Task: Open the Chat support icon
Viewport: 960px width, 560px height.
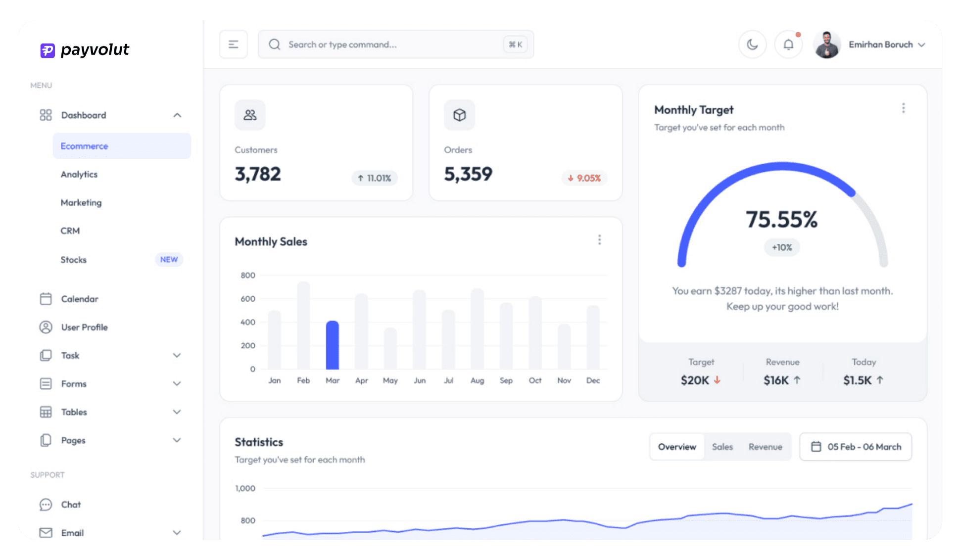Action: pyautogui.click(x=46, y=505)
